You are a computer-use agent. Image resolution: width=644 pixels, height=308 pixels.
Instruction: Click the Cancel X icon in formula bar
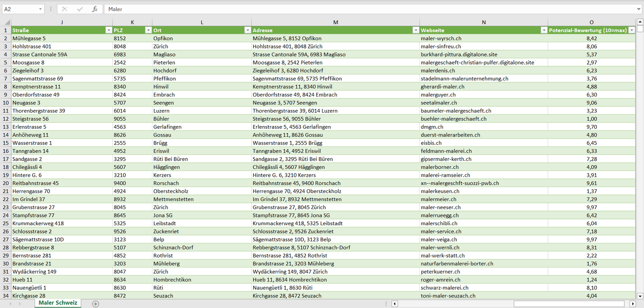coord(65,9)
